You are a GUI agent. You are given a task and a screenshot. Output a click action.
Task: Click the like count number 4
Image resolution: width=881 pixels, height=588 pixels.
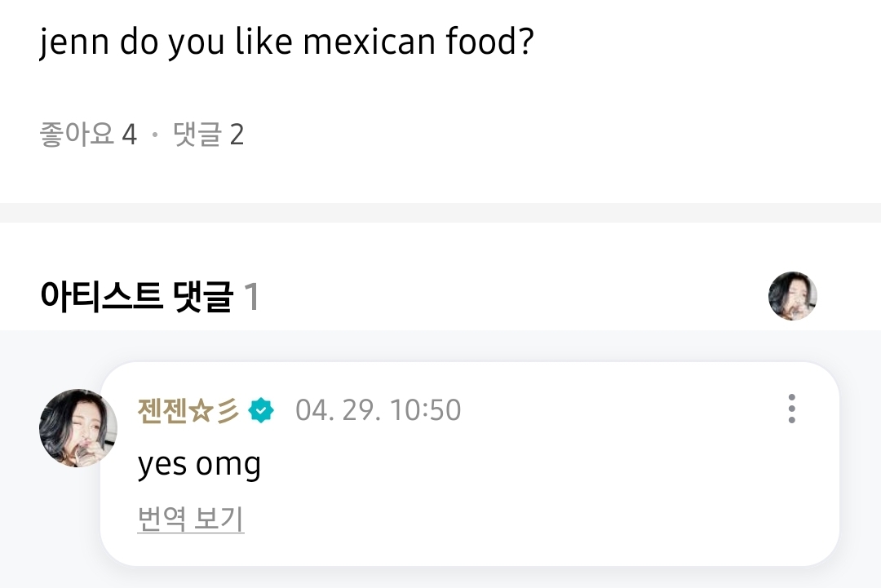click(130, 135)
